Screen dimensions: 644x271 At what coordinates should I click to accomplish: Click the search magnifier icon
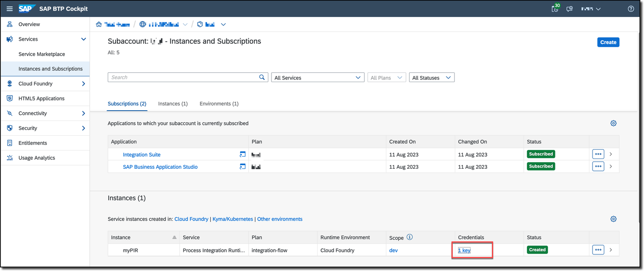pyautogui.click(x=262, y=77)
